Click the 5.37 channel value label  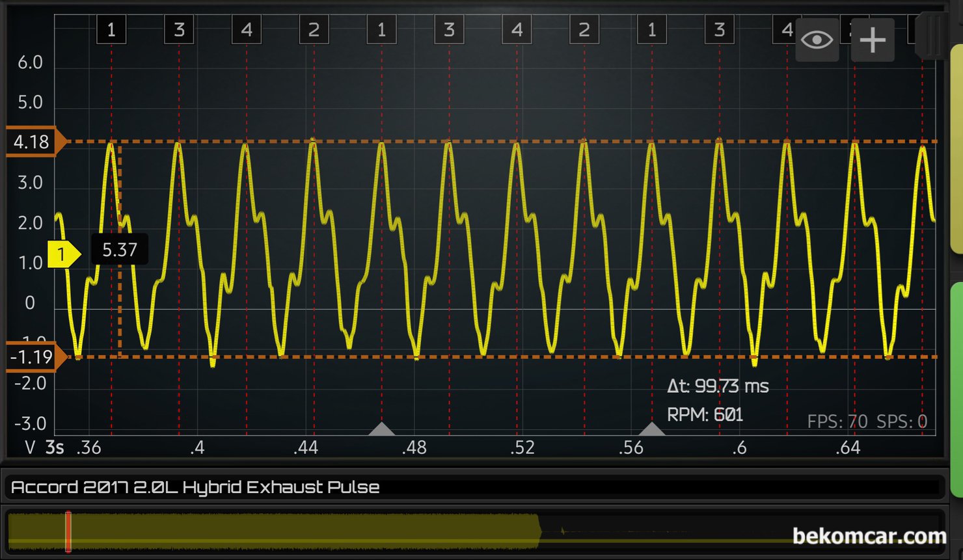(120, 250)
